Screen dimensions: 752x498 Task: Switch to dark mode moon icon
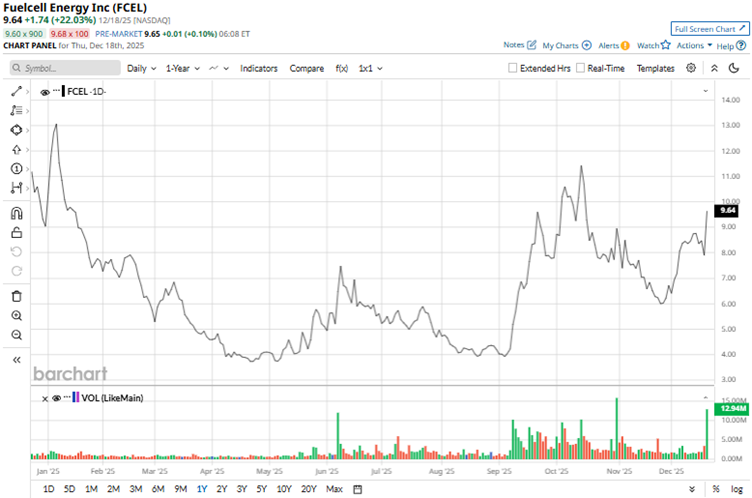tap(734, 68)
